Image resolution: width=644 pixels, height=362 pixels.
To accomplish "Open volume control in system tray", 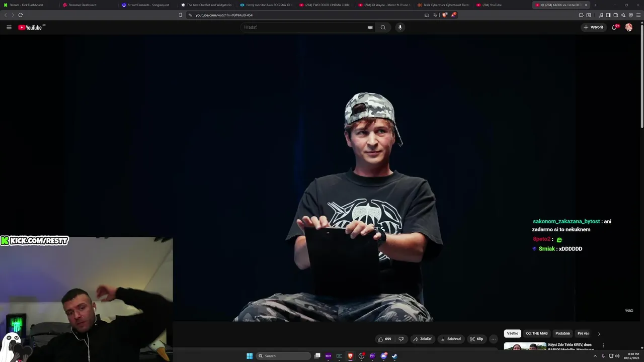I will (x=617, y=356).
